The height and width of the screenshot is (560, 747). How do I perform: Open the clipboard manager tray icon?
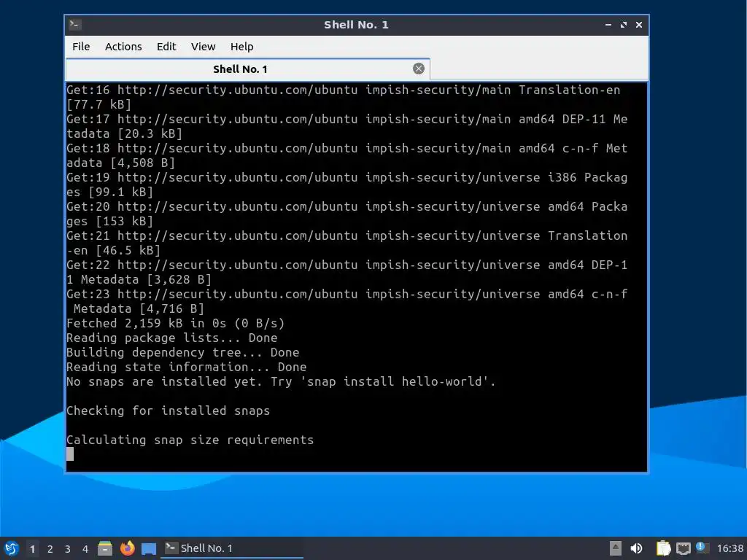pos(663,548)
